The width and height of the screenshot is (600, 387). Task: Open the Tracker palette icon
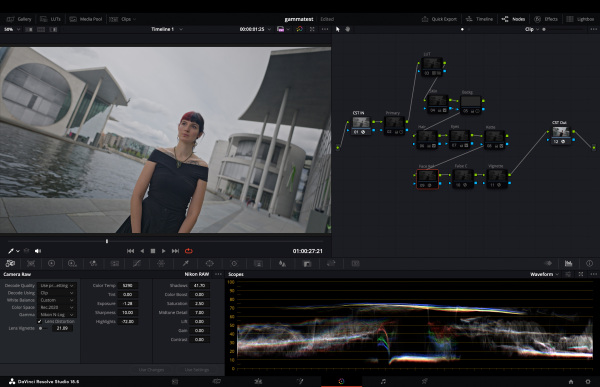(x=234, y=263)
